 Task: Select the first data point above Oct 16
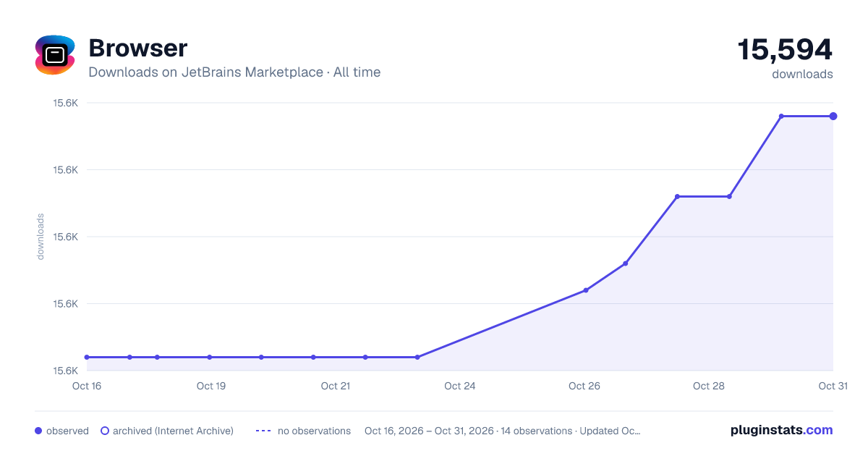pyautogui.click(x=87, y=357)
